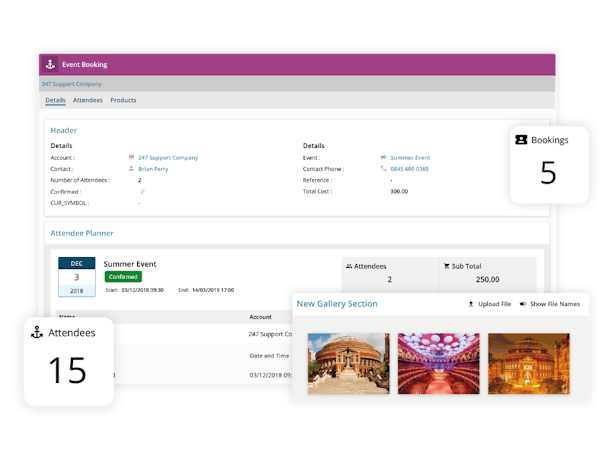Screen dimensions: 600x450
Task: Click the New Gallery Section heading
Action: coord(337,304)
